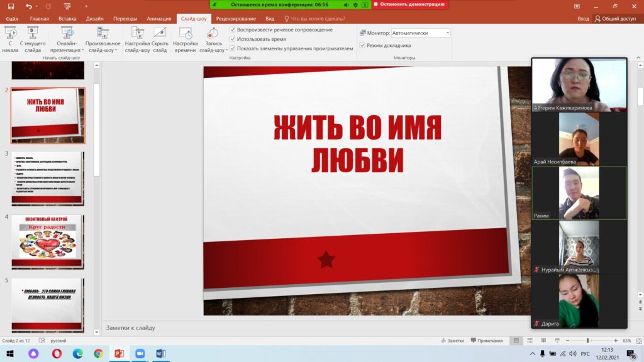Start slideshow from the beginning
644x362 pixels.
[x=10, y=40]
